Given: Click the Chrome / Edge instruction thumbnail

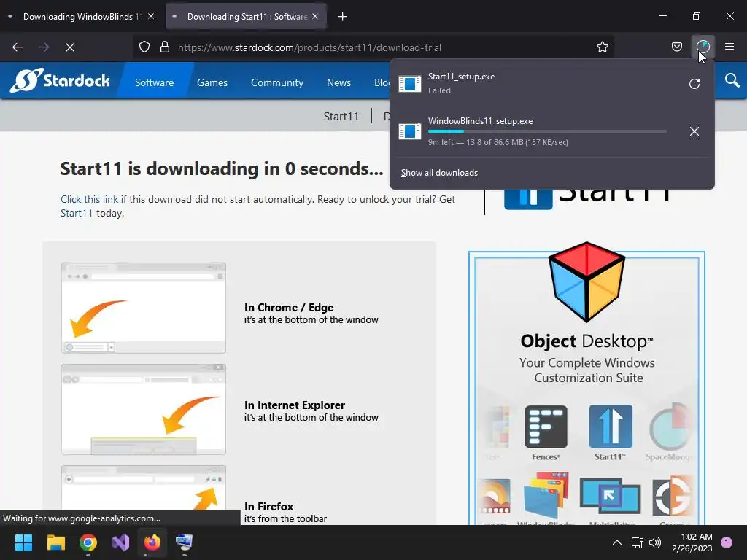Looking at the screenshot, I should pyautogui.click(x=144, y=308).
